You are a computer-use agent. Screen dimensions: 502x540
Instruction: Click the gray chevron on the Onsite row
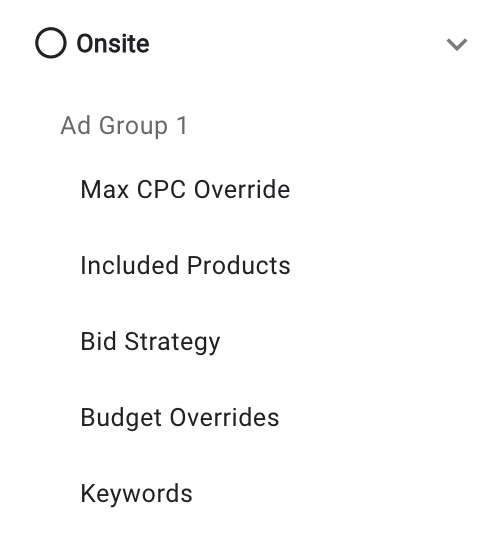tap(457, 44)
